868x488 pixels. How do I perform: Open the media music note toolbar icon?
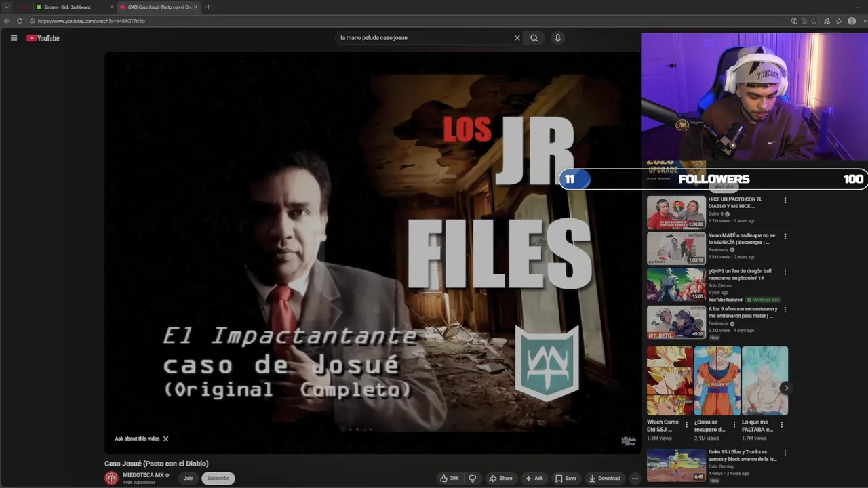point(827,21)
